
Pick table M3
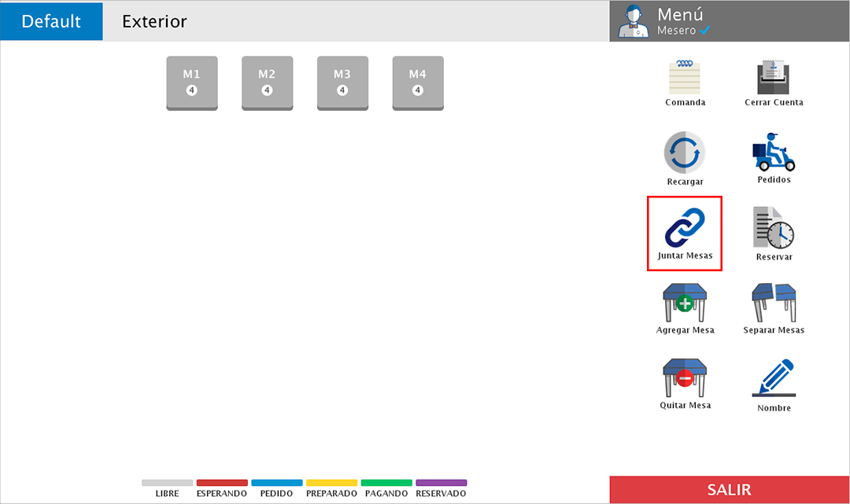(342, 83)
